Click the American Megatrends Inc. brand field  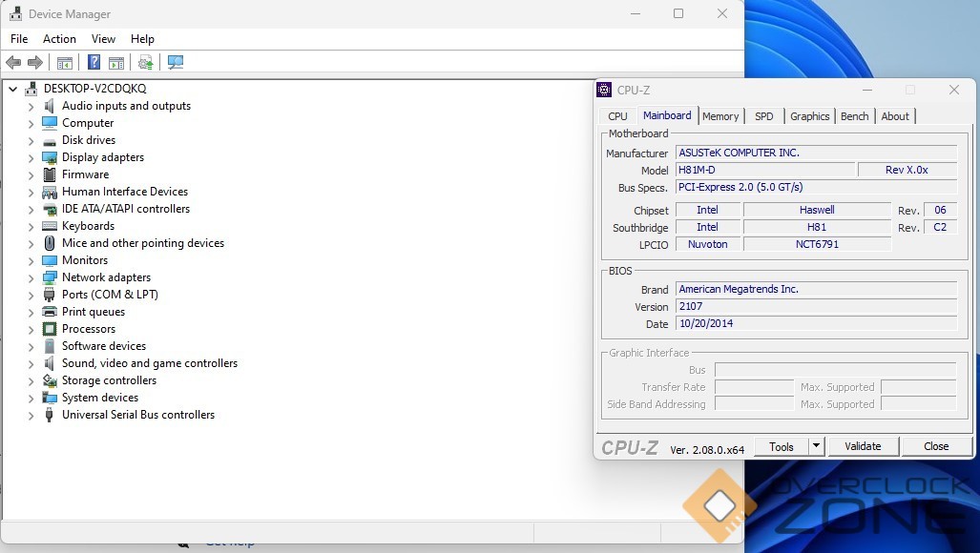coord(816,289)
